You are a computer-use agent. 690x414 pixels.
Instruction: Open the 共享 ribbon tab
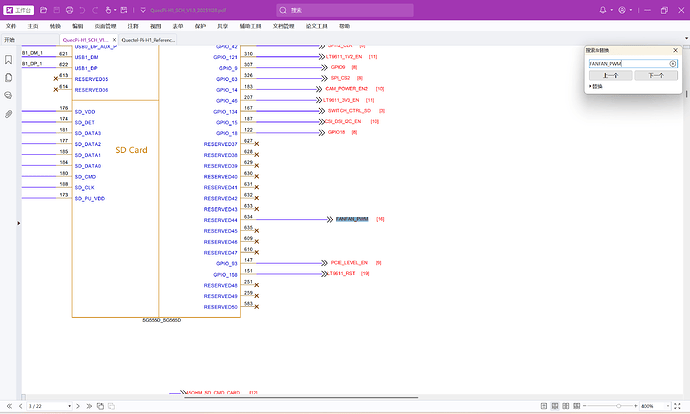[x=222, y=26]
